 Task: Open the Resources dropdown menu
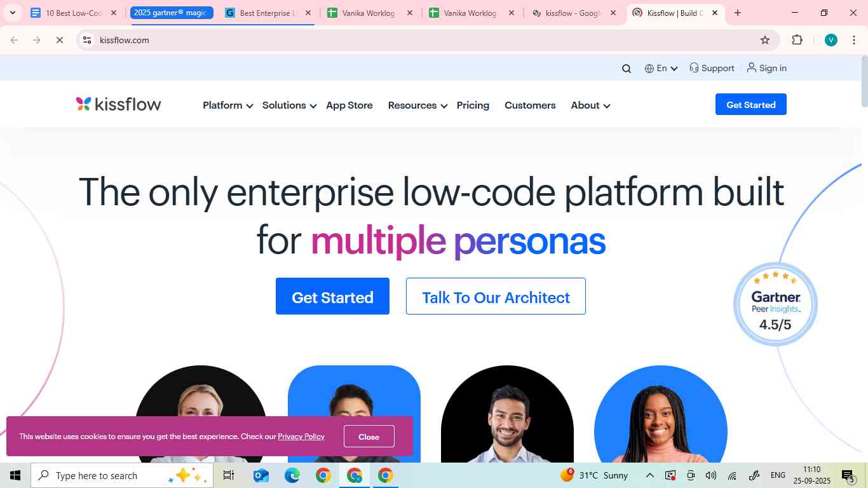(417, 105)
